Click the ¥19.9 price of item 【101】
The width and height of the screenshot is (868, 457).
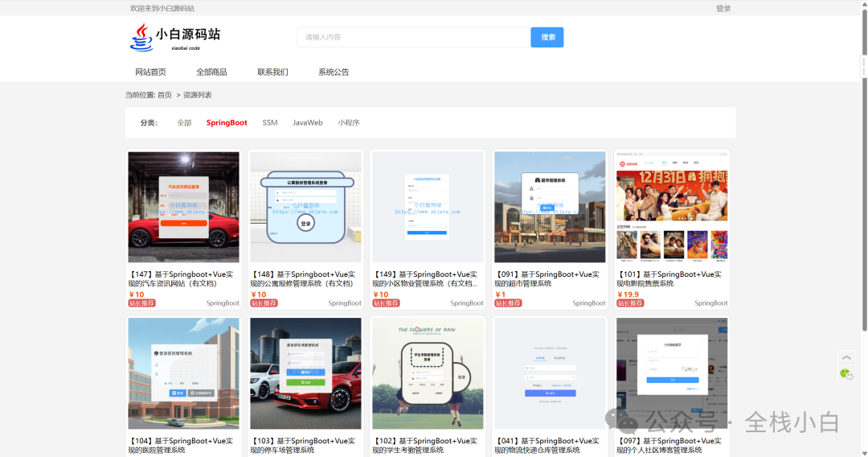pos(628,294)
